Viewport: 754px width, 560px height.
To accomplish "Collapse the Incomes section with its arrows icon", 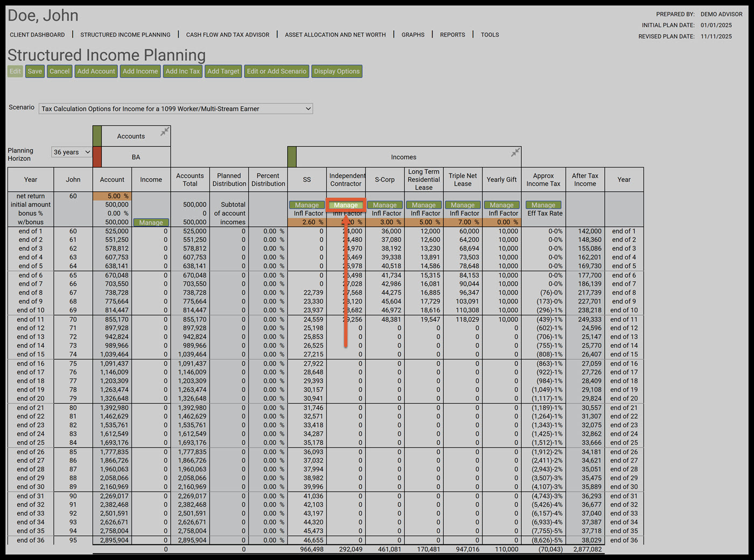I will (515, 152).
